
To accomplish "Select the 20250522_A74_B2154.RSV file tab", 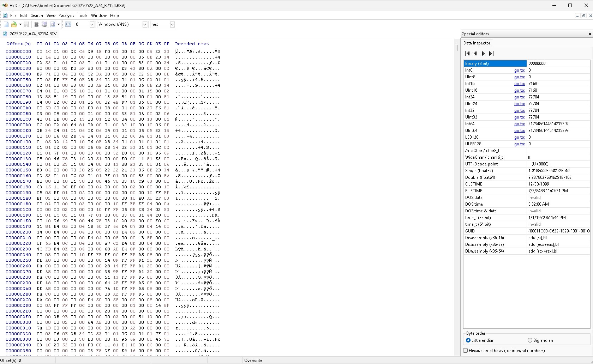I will (x=30, y=34).
